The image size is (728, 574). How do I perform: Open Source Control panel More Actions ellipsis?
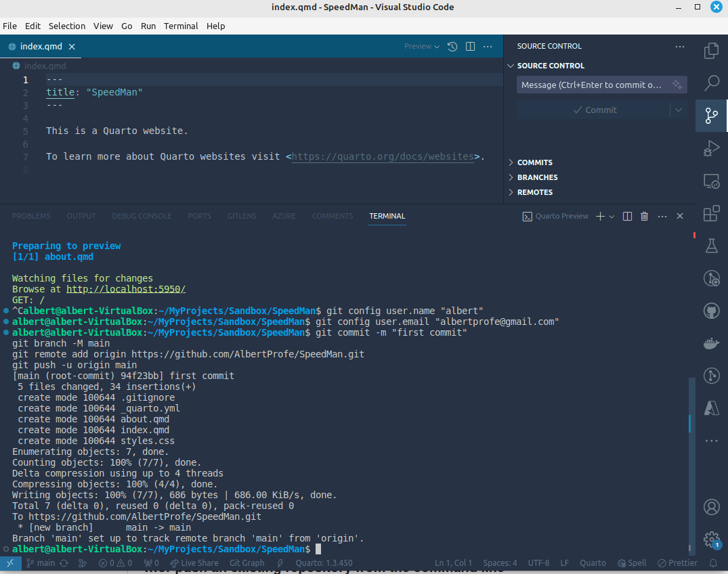680,47
